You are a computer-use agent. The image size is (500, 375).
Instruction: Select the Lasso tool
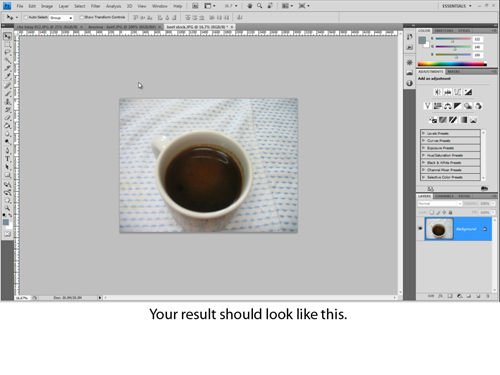(x=7, y=53)
